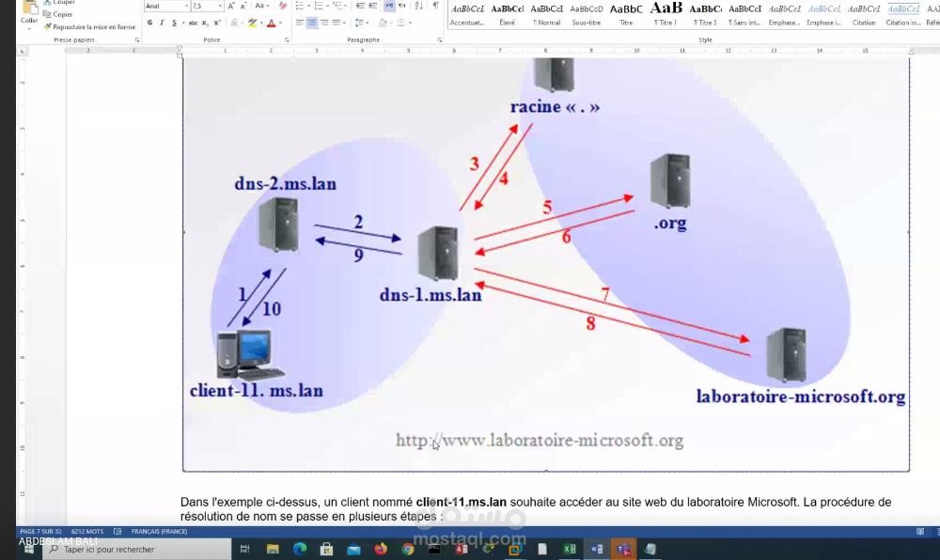Click the proofing icon in status bar
This screenshot has height=560, width=940.
click(x=117, y=531)
